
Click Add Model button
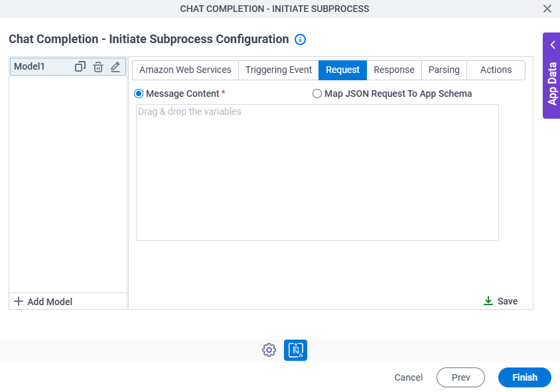(x=43, y=302)
